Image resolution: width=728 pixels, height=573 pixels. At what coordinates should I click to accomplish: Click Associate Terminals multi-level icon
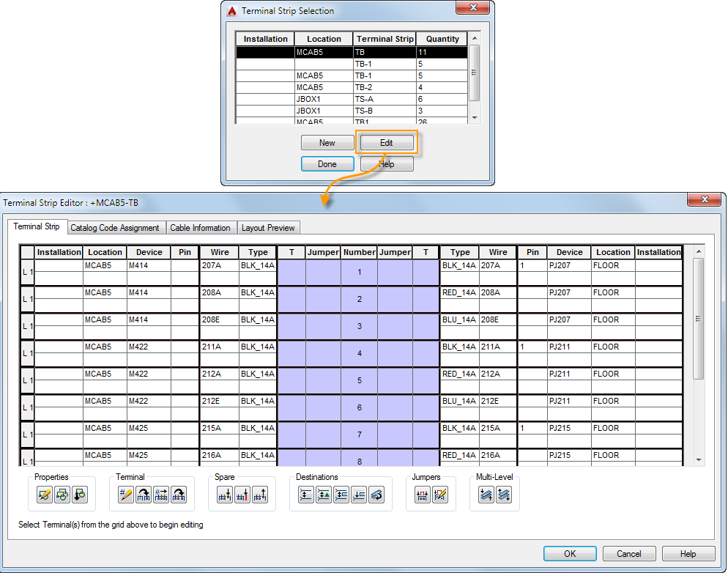(x=486, y=495)
